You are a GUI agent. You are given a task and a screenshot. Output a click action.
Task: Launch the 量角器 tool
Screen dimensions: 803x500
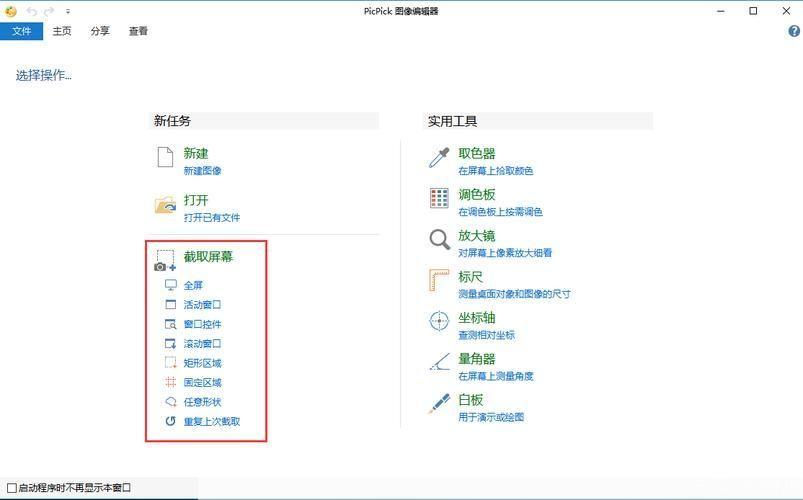[476, 359]
